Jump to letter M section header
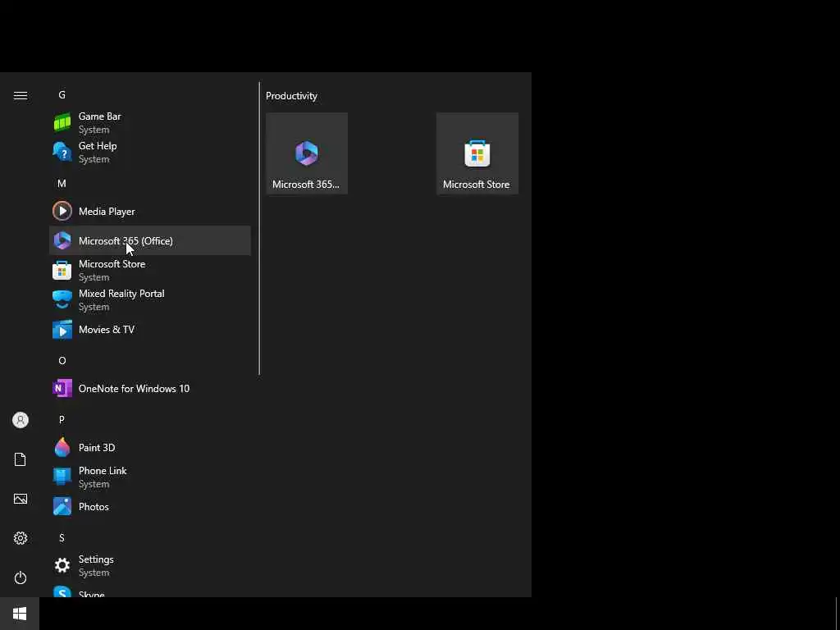This screenshot has height=630, width=840. (x=62, y=183)
